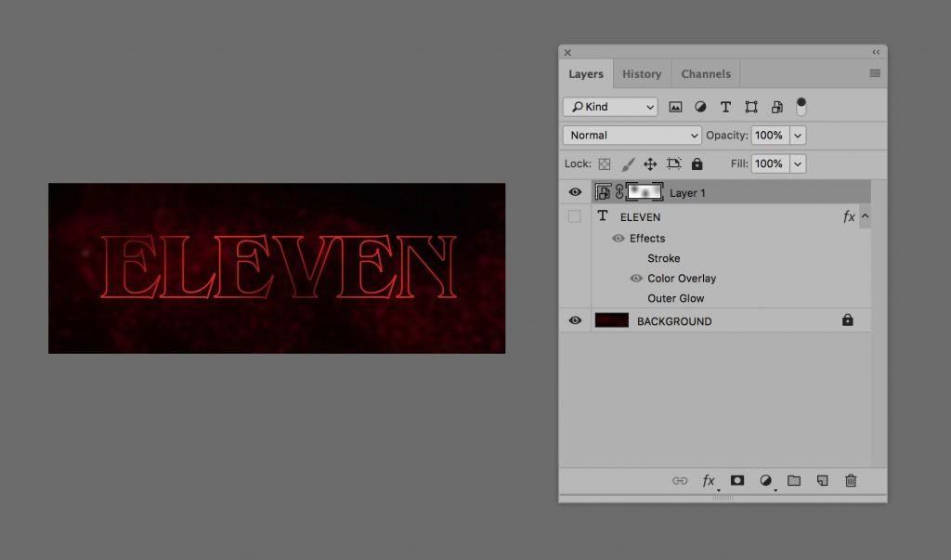This screenshot has height=560, width=951.
Task: Delete layer trash icon
Action: tap(851, 480)
